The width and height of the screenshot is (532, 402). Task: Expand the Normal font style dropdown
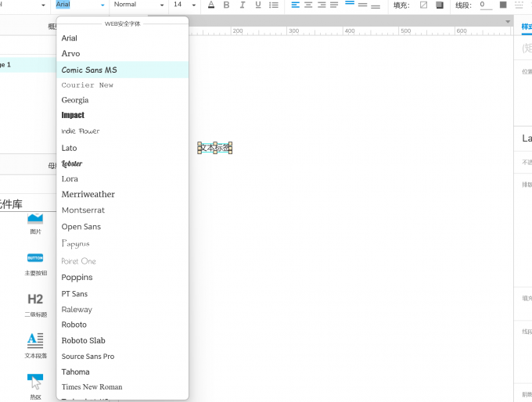click(x=138, y=5)
